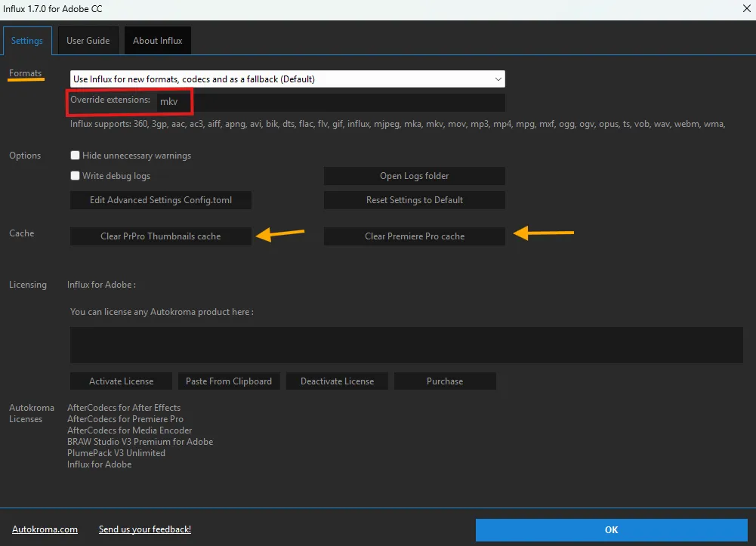Select Deactivate License
This screenshot has width=756, height=546.
[x=337, y=381]
